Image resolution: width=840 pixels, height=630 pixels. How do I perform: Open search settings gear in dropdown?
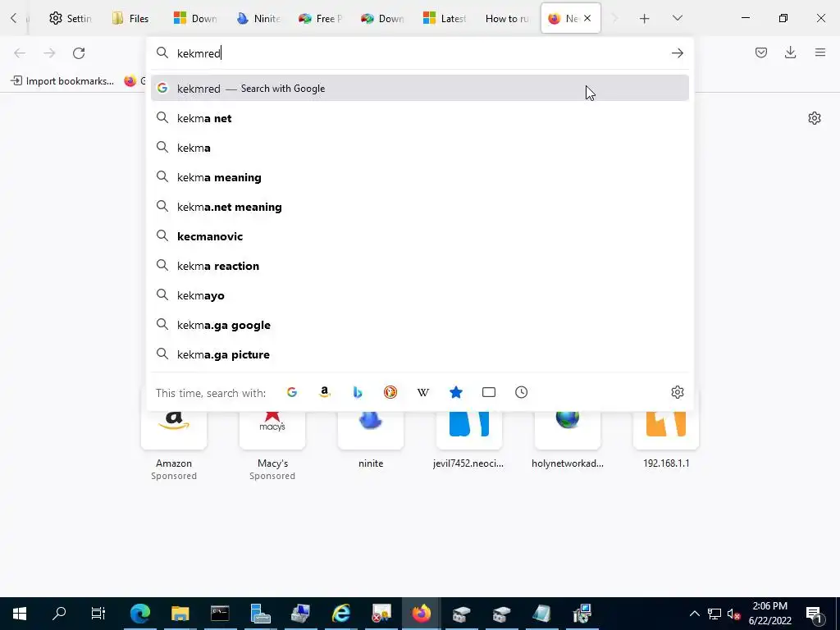click(x=677, y=392)
